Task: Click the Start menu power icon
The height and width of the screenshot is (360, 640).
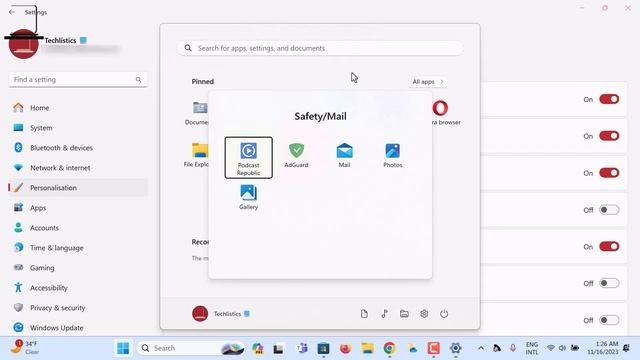Action: click(x=444, y=313)
